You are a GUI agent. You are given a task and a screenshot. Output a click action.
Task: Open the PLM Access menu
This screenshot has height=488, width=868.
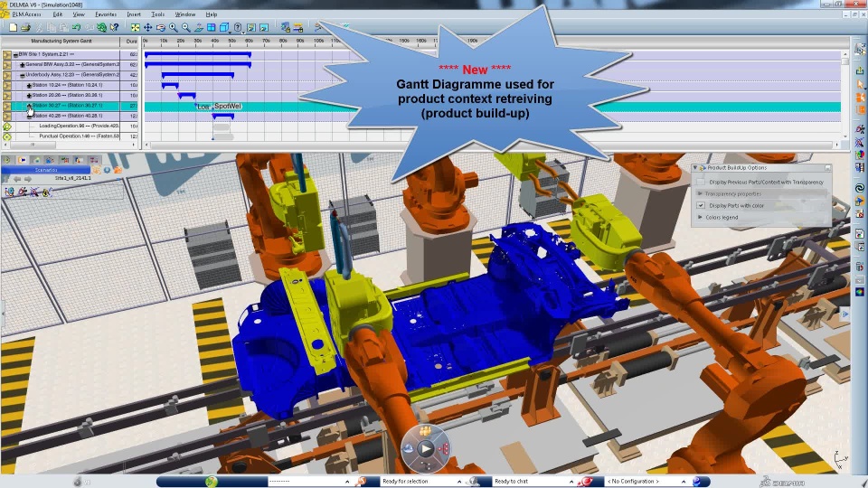tap(26, 14)
